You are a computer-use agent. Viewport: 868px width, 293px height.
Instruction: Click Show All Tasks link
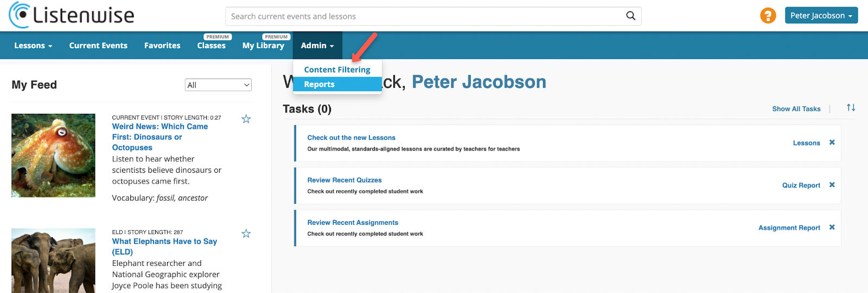point(796,109)
